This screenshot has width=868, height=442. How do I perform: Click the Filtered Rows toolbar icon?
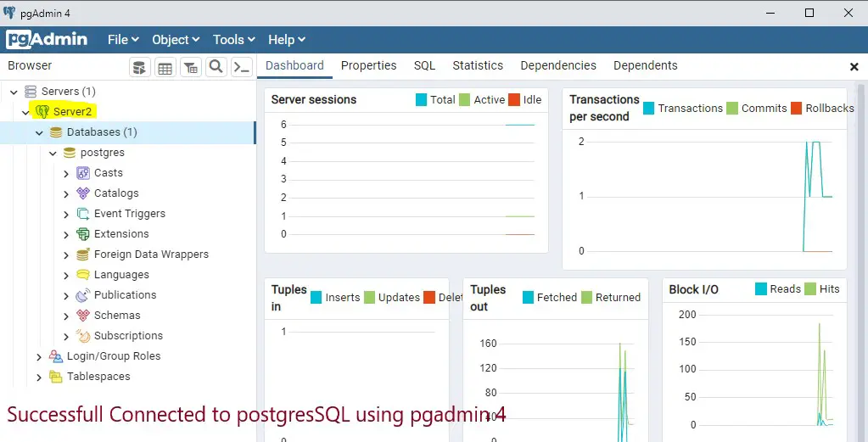tap(191, 68)
